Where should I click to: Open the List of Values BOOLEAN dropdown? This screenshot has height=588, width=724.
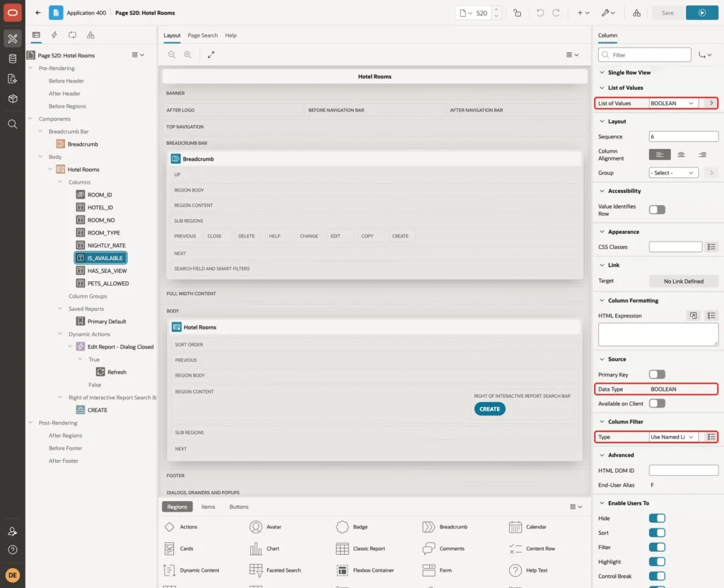tap(673, 103)
